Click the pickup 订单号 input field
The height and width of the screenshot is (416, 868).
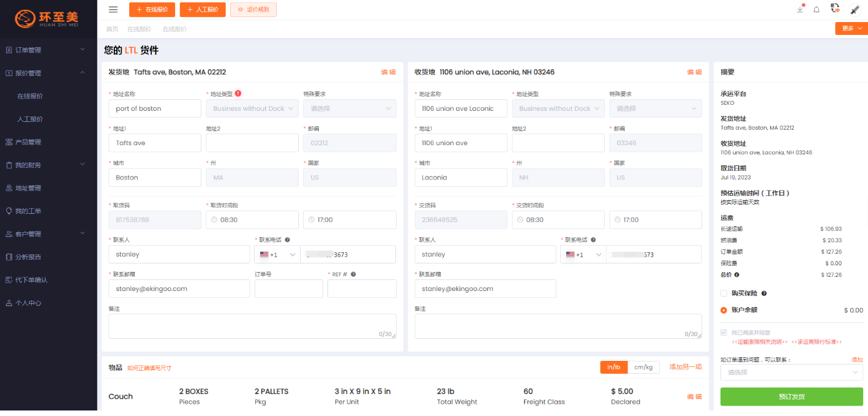click(x=288, y=289)
